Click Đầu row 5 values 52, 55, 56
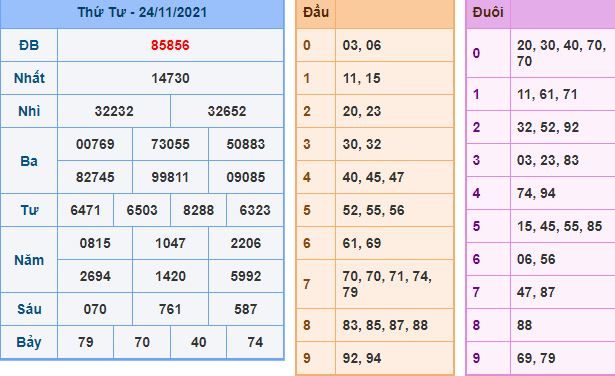The width and height of the screenshot is (615, 376). click(373, 211)
